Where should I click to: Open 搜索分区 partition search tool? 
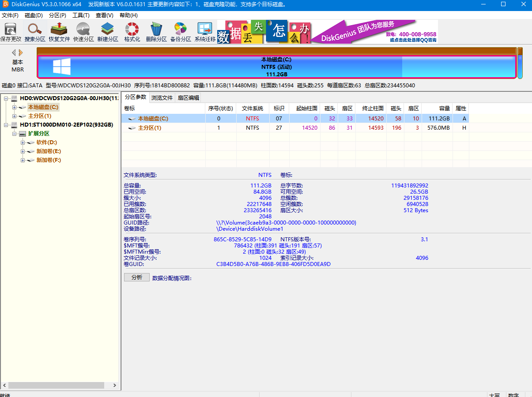coord(35,31)
